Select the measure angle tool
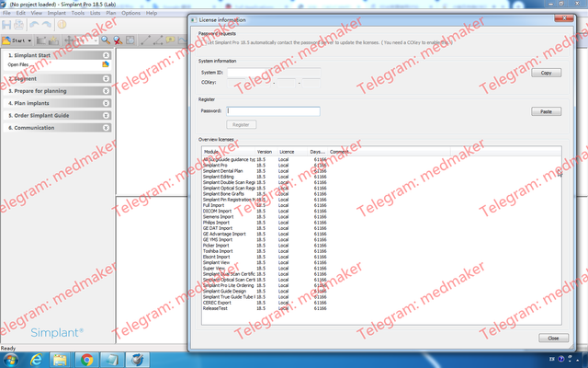The image size is (588, 368). tap(158, 40)
